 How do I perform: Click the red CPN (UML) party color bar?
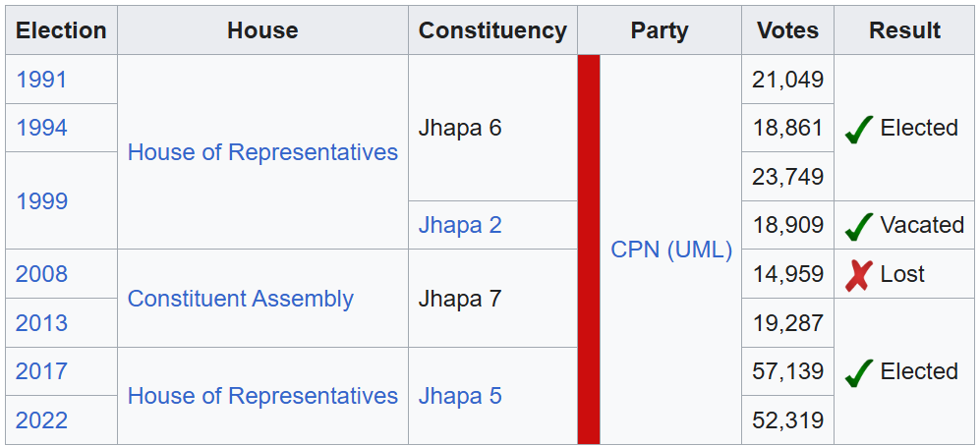[x=588, y=250]
